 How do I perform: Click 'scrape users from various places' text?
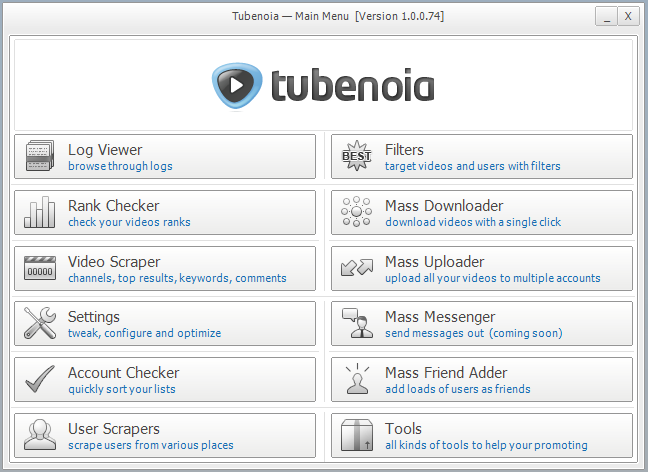pos(151,445)
